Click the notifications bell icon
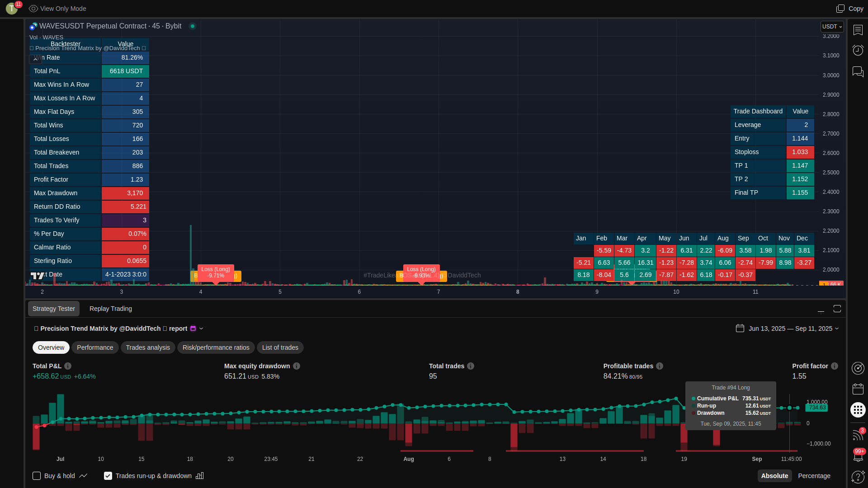The image size is (868, 488). 858,456
